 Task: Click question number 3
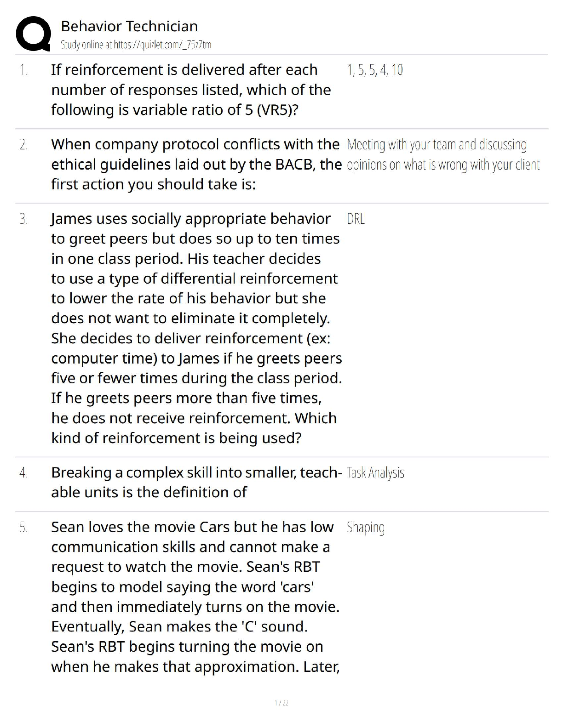point(24,219)
